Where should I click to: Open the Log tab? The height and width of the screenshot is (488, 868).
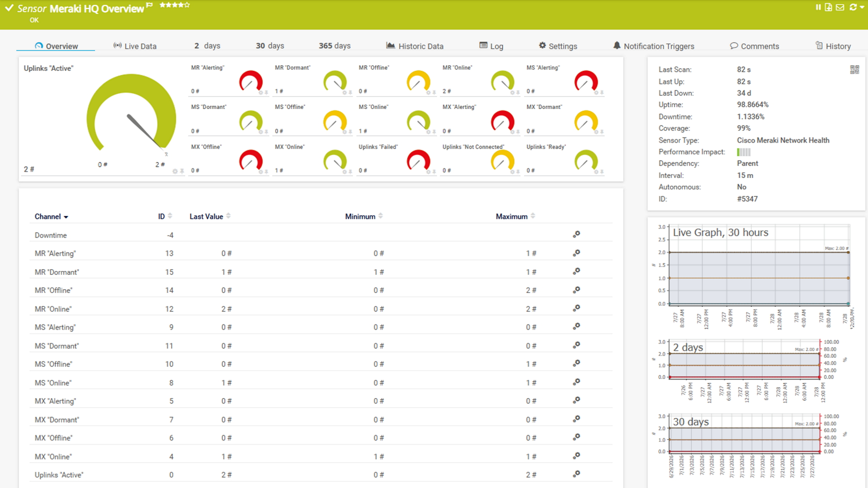pyautogui.click(x=491, y=46)
